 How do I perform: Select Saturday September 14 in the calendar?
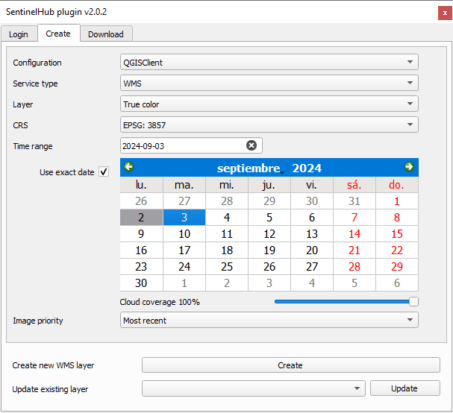[x=354, y=234]
